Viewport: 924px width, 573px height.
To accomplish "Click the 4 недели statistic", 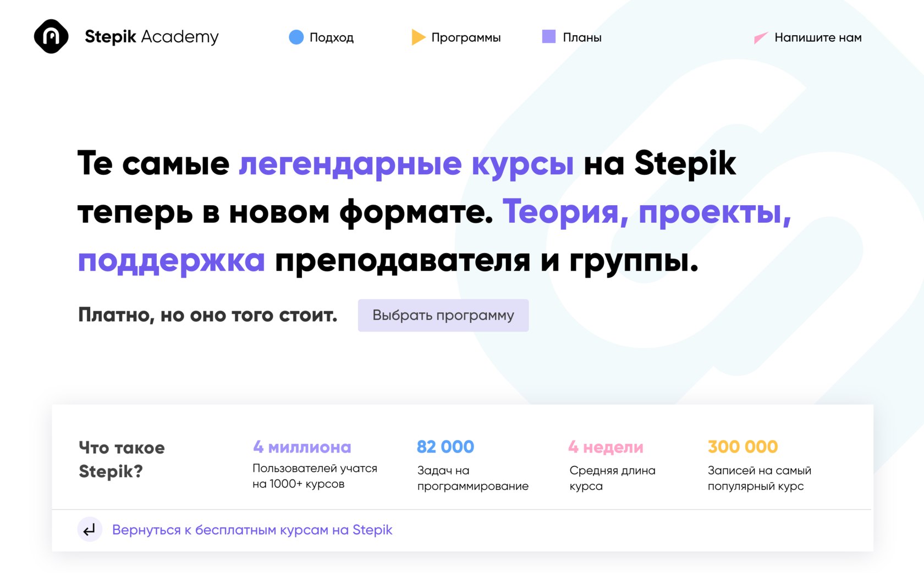I will [606, 447].
